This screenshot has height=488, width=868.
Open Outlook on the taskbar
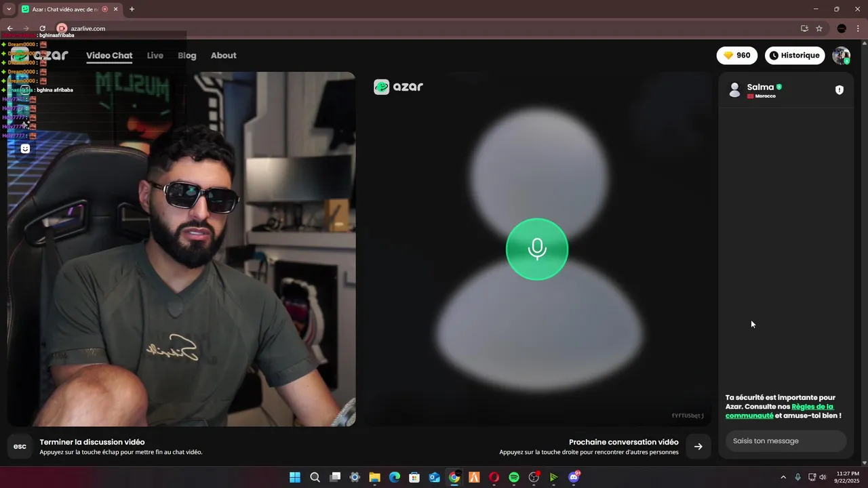click(x=435, y=477)
